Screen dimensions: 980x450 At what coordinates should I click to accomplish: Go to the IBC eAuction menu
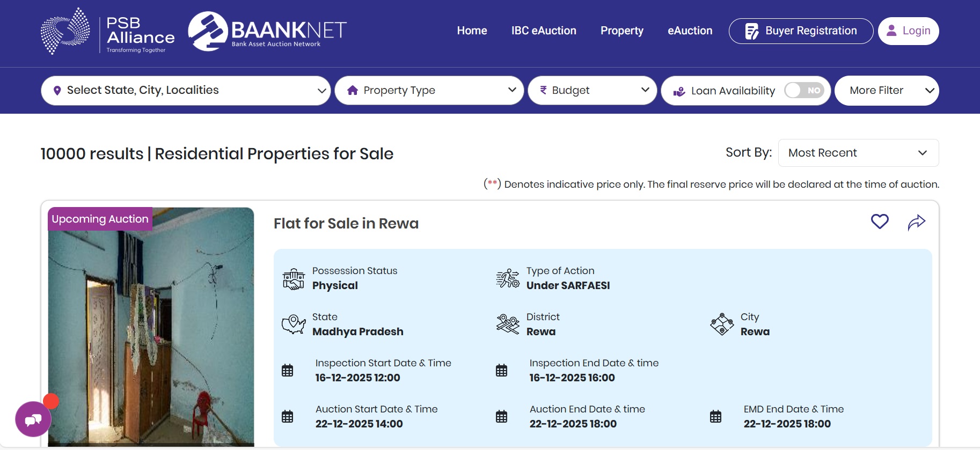click(x=544, y=31)
